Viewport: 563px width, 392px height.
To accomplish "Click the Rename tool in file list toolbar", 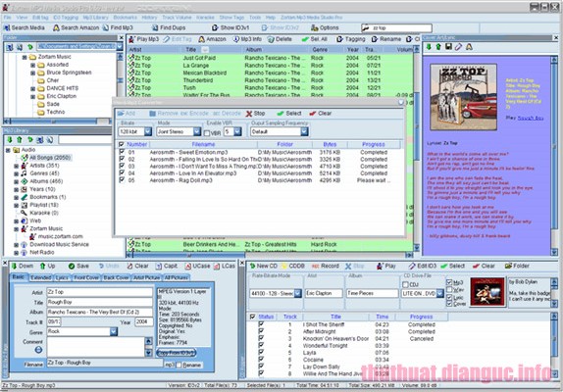I will pos(386,39).
